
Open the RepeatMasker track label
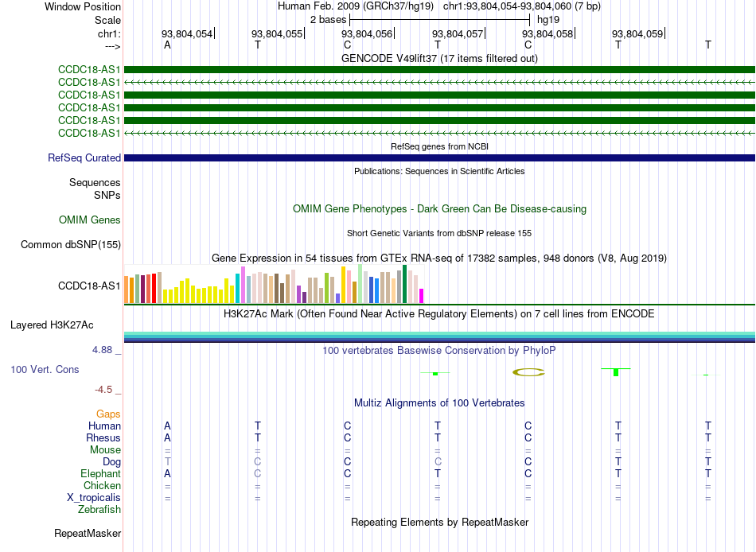click(x=88, y=533)
